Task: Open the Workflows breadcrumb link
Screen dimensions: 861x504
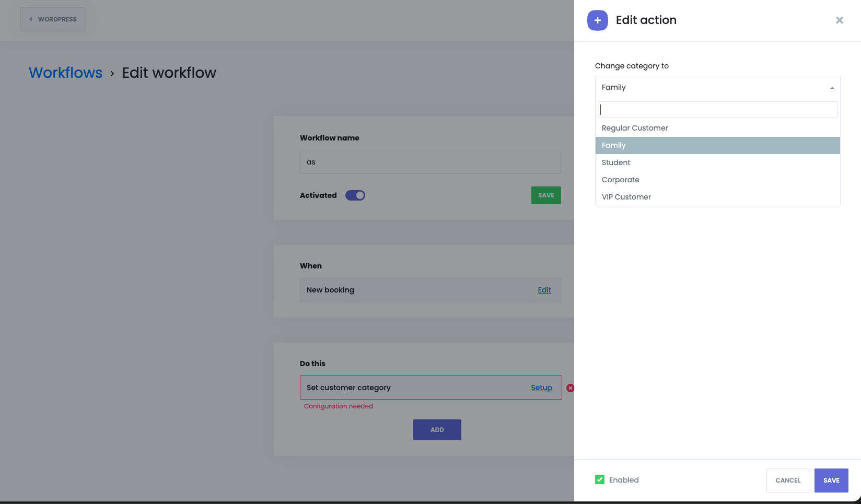Action: point(66,73)
